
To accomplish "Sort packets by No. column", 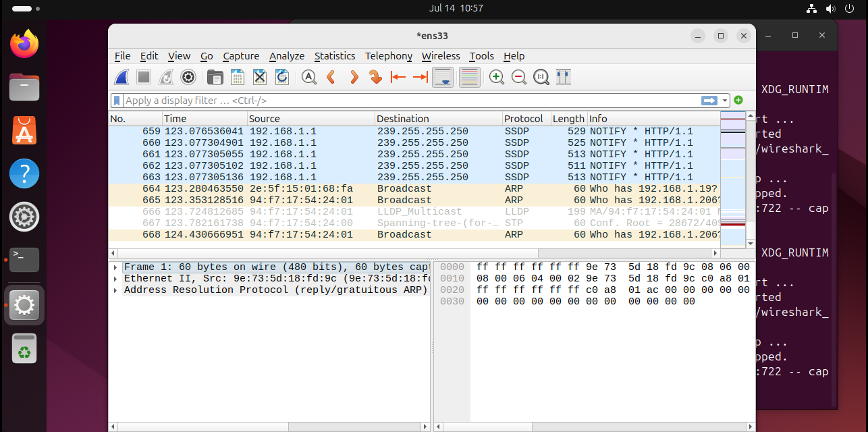I will (135, 119).
